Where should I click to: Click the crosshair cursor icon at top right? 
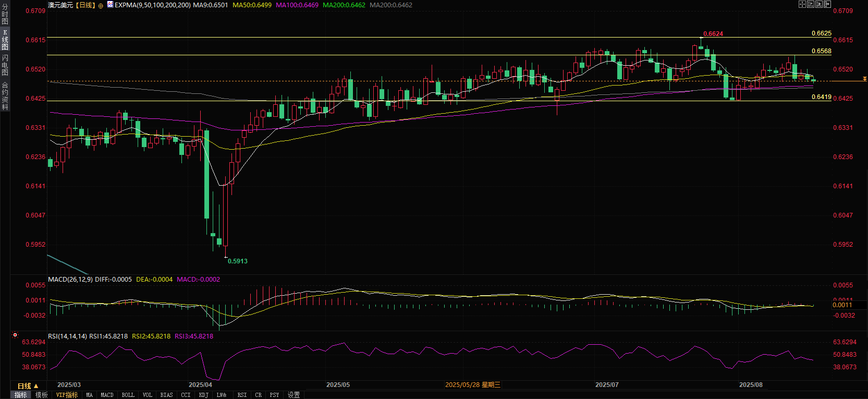click(802, 4)
